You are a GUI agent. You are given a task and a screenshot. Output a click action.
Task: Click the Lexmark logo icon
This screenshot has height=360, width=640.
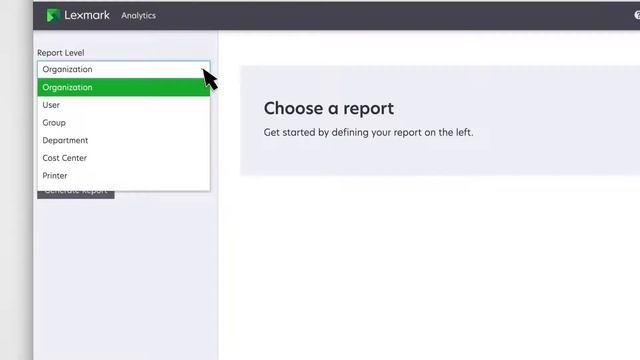tap(53, 16)
